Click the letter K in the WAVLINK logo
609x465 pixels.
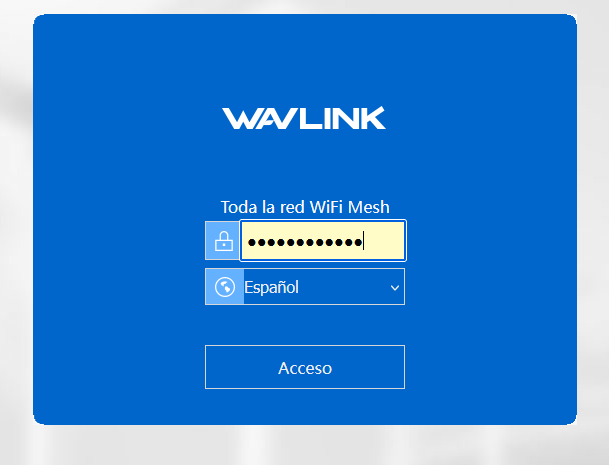(373, 118)
